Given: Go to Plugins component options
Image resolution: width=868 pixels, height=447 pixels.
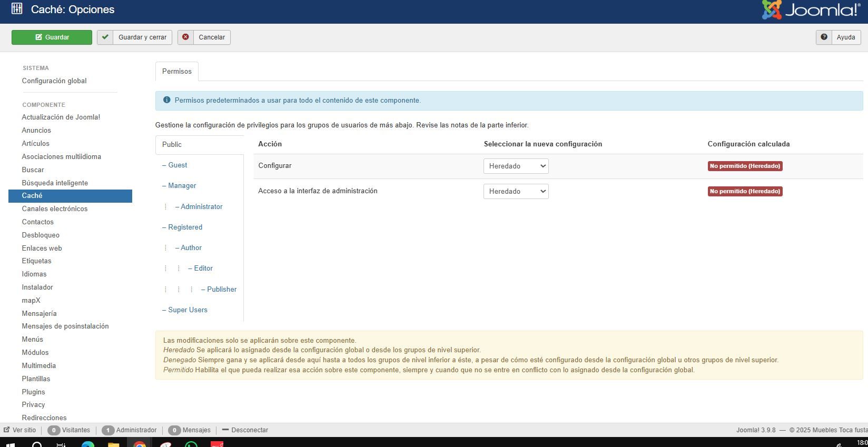Looking at the screenshot, I should [x=33, y=392].
